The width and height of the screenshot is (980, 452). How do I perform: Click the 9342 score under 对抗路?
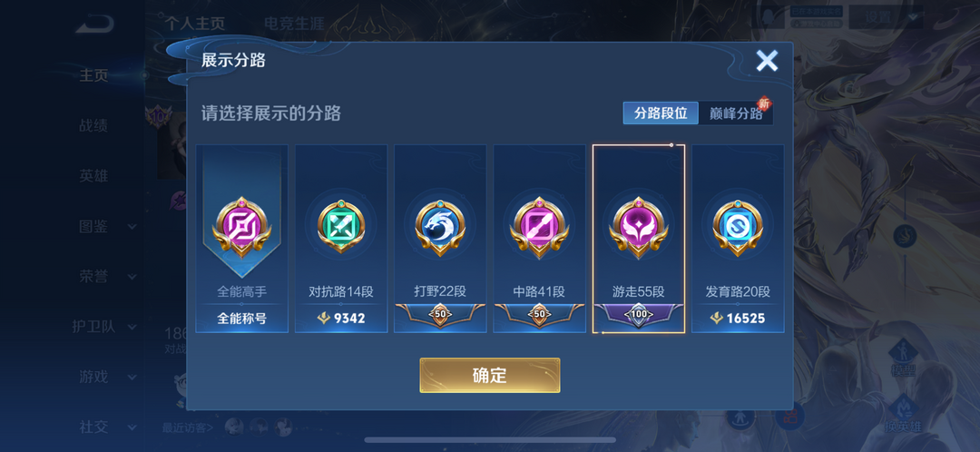tap(340, 319)
